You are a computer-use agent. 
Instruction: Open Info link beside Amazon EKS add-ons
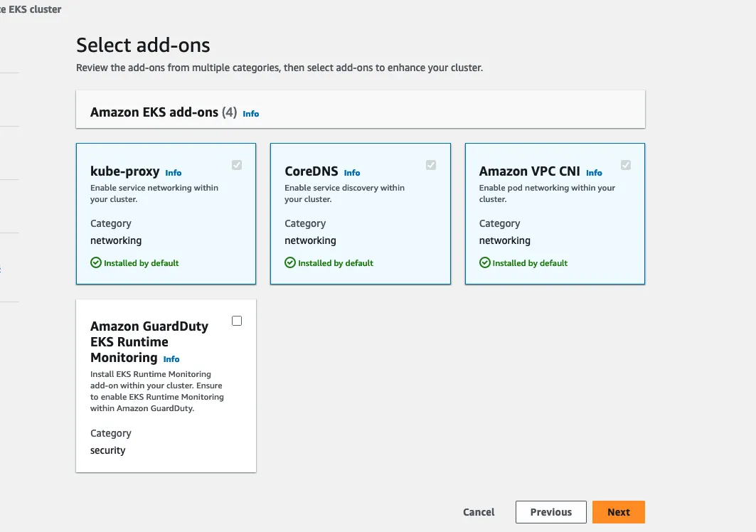click(251, 114)
